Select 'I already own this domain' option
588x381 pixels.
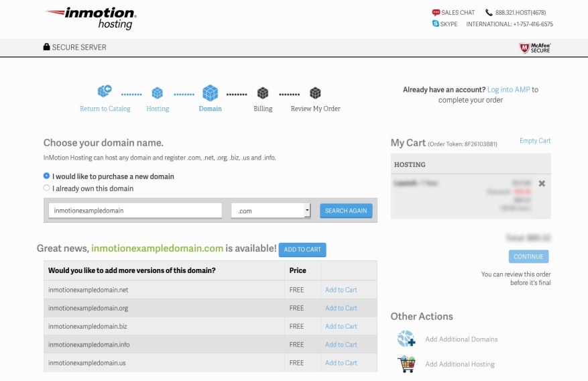coord(46,188)
